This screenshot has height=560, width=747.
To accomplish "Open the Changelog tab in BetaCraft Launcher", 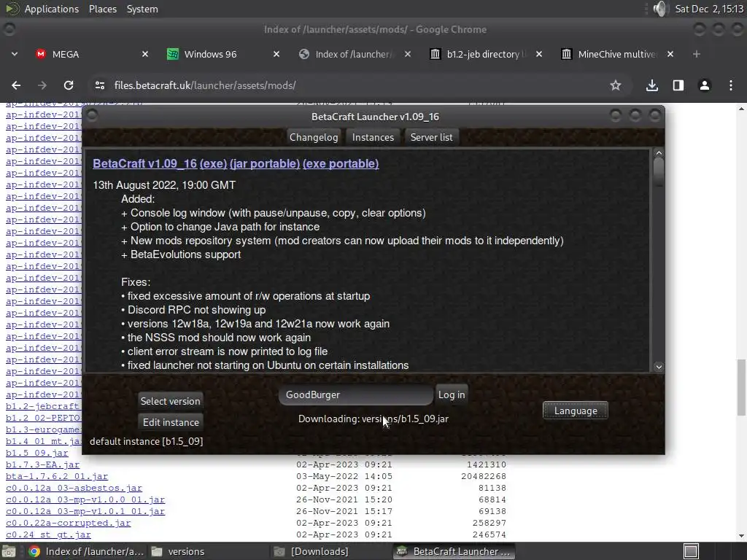I will point(314,137).
